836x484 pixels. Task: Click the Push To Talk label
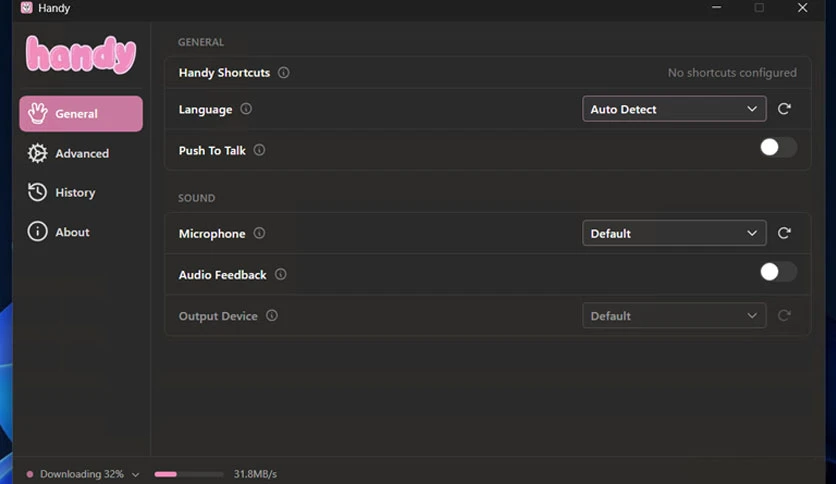(212, 150)
